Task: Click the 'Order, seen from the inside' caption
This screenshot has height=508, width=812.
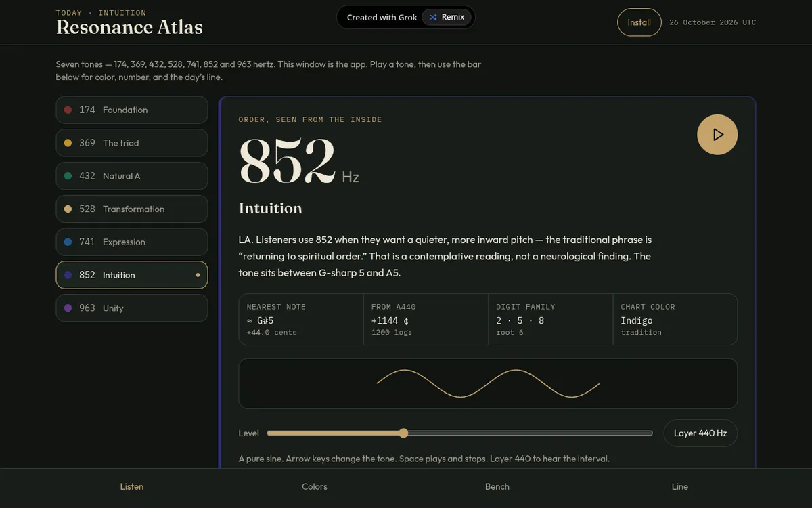Action: (x=310, y=119)
